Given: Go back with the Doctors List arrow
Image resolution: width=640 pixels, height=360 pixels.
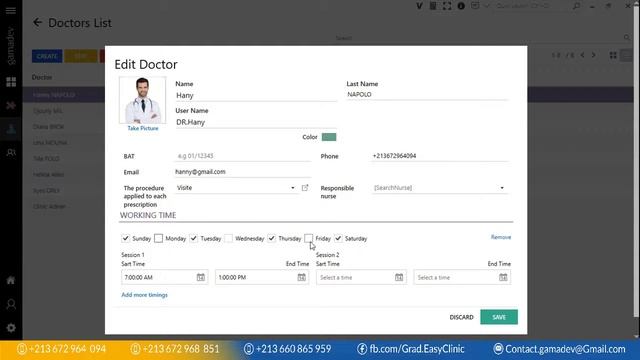Looking at the screenshot, I should pos(38,22).
